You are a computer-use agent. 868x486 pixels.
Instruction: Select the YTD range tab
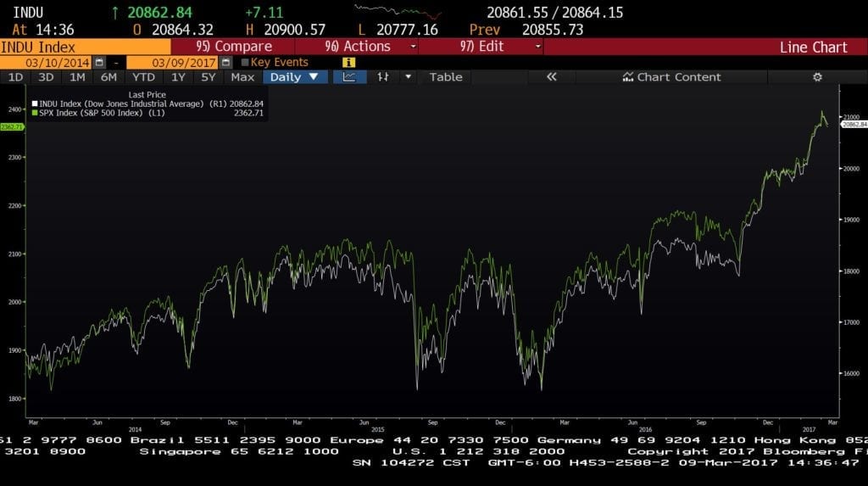tap(143, 77)
